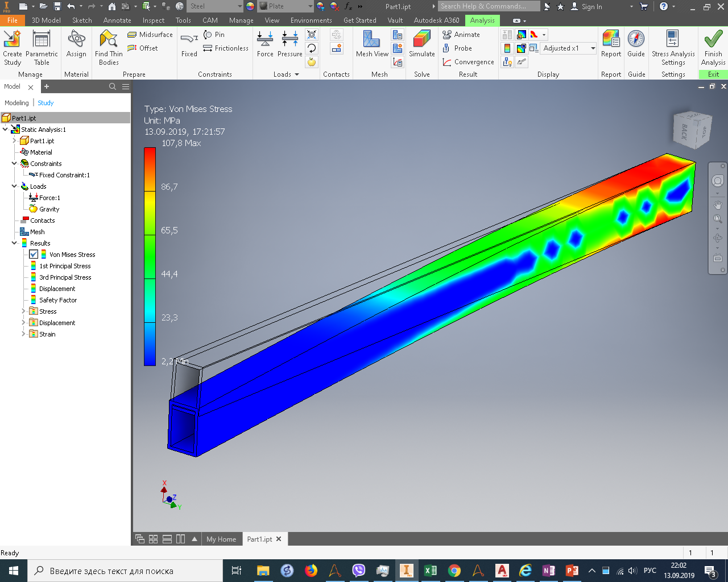Expand Displacement results folder
728x582 pixels.
pos(23,323)
